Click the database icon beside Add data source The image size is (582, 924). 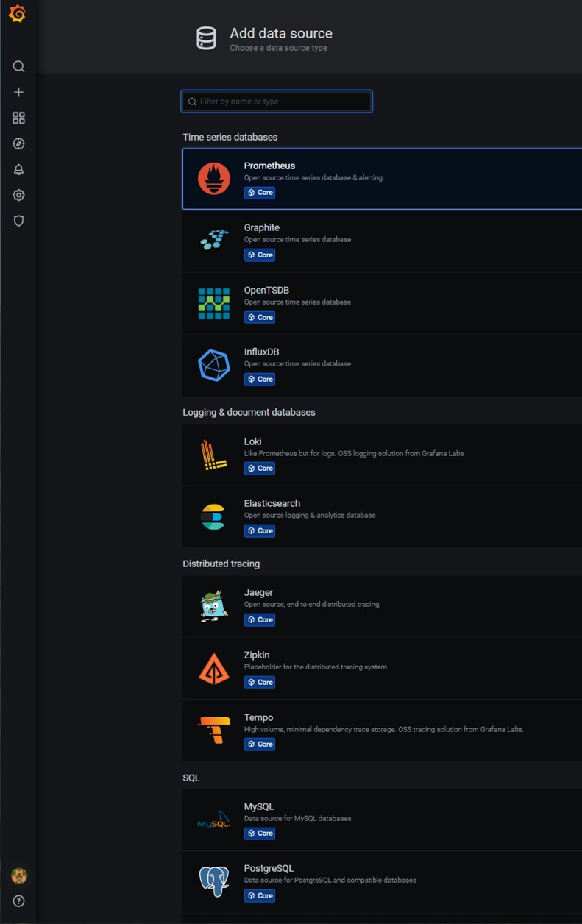tap(207, 38)
